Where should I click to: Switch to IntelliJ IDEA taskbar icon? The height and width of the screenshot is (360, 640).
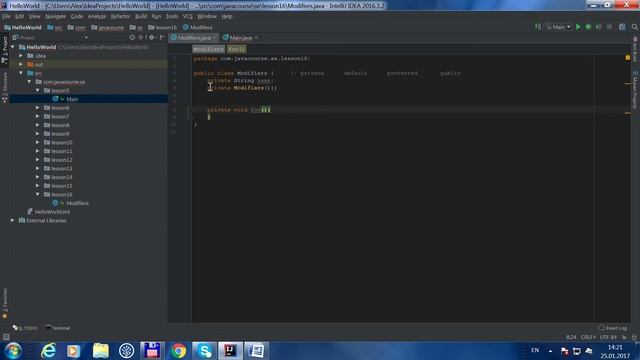pos(230,351)
